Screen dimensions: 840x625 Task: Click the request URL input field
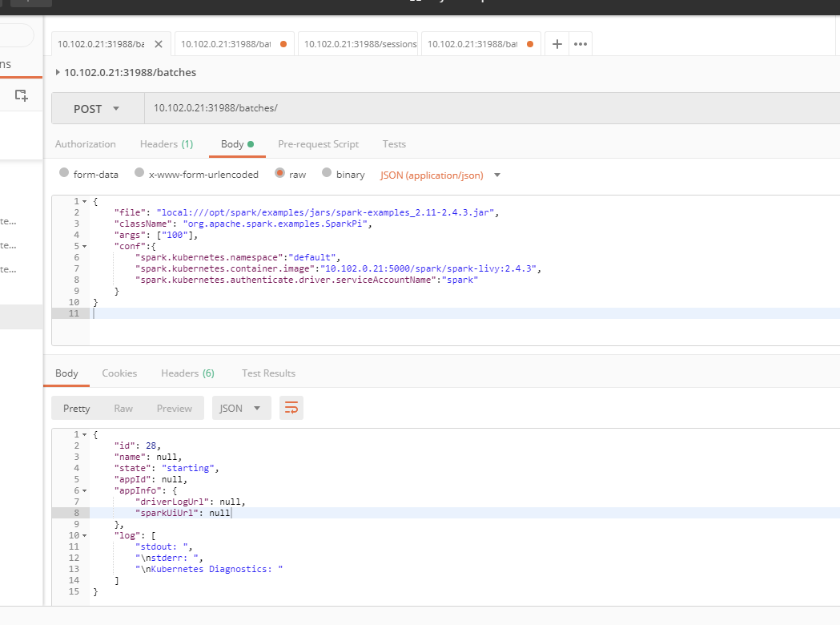(480, 108)
